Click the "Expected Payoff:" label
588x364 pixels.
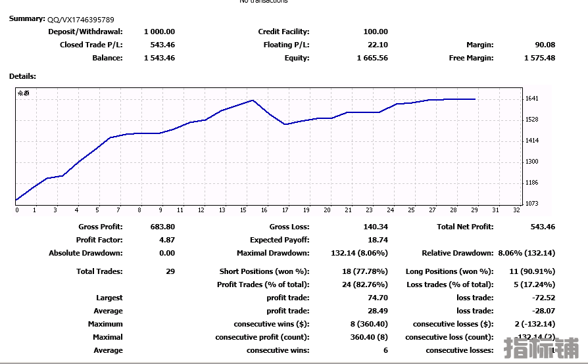click(280, 240)
